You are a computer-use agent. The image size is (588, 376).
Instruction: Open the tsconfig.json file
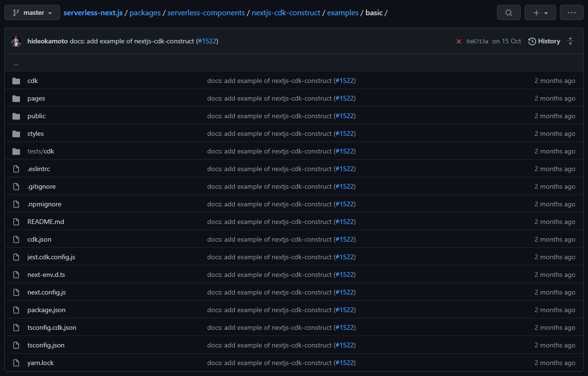[46, 345]
